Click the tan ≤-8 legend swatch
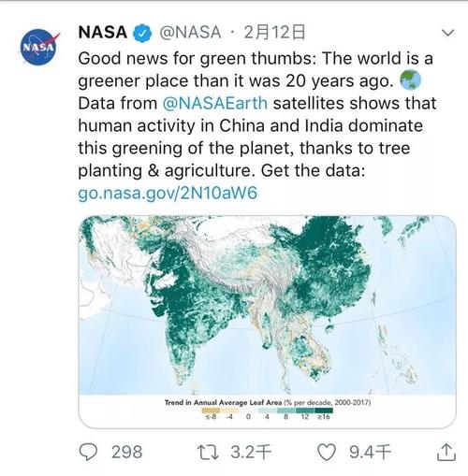Image resolution: width=468 pixels, height=476 pixels. 211,411
